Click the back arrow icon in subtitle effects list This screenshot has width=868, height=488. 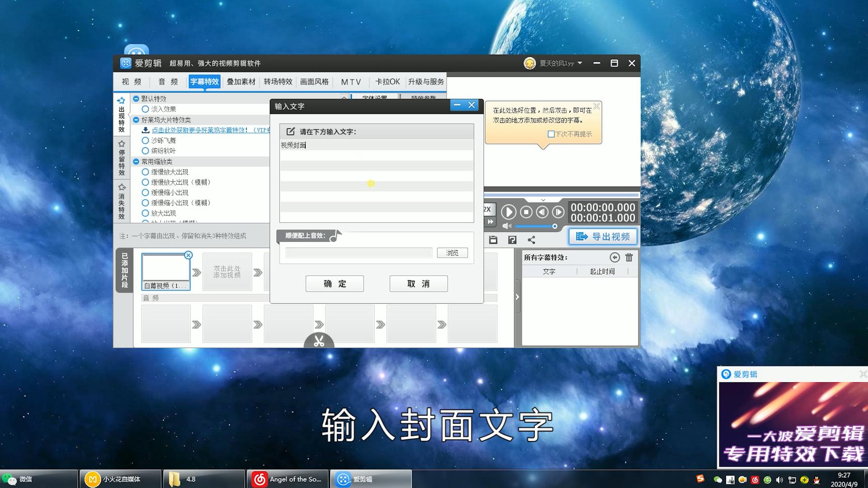coord(614,258)
